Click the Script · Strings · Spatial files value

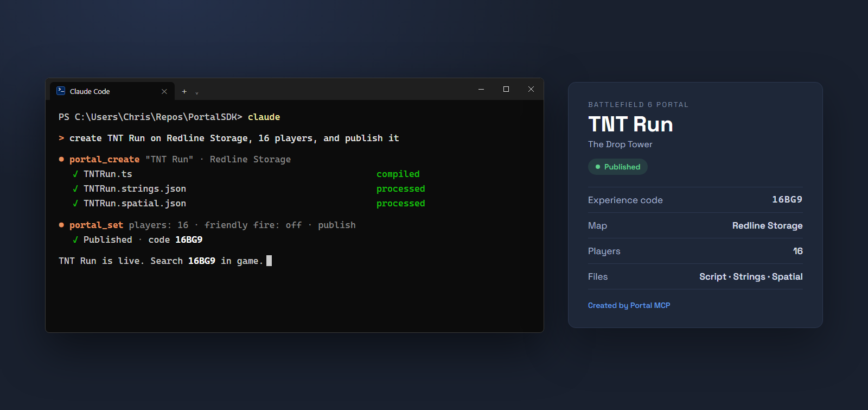pyautogui.click(x=751, y=276)
